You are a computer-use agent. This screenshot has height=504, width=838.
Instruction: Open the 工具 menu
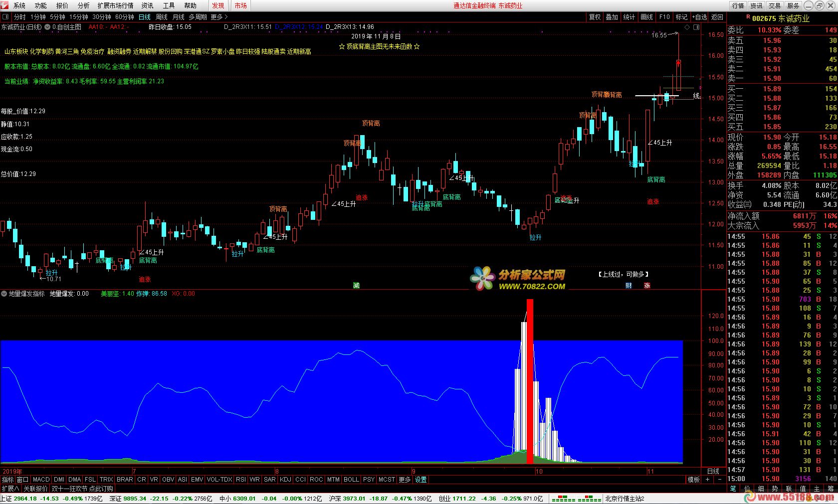[x=169, y=5]
